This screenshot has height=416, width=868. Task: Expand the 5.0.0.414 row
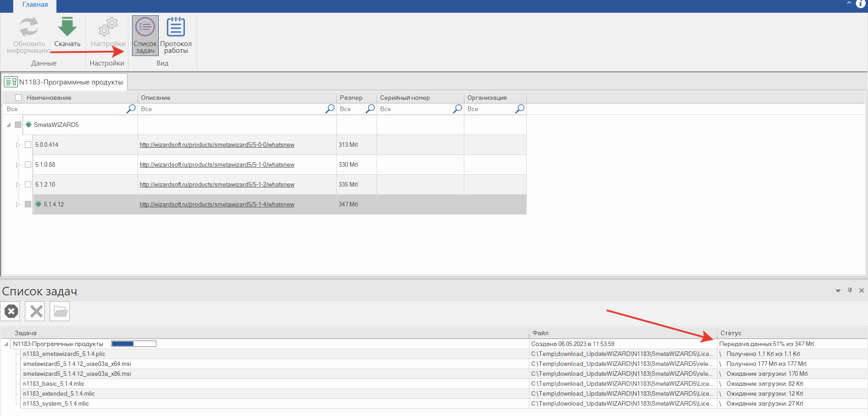pos(18,145)
